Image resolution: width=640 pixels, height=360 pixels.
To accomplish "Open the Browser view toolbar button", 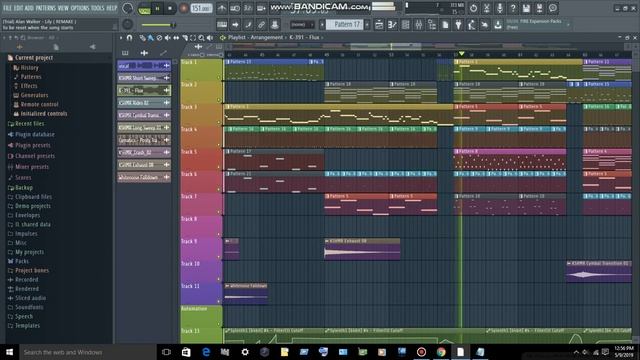I will [x=432, y=24].
